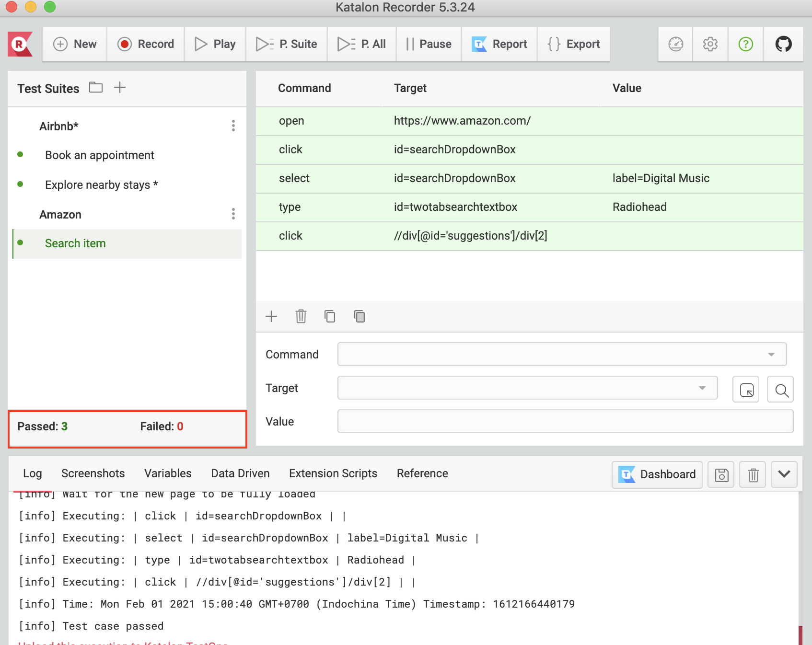Open test suite folder icon
The width and height of the screenshot is (812, 645).
(x=96, y=87)
